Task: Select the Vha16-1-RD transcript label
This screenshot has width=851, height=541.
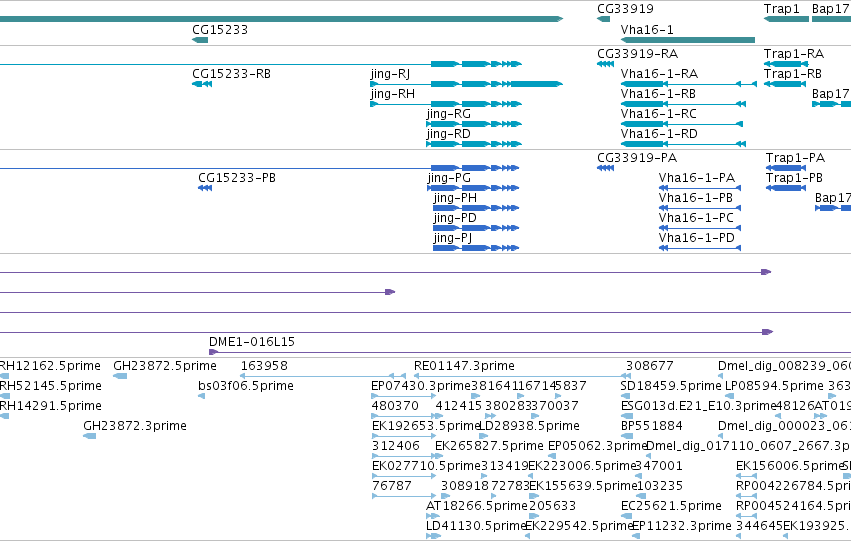Action: point(659,134)
